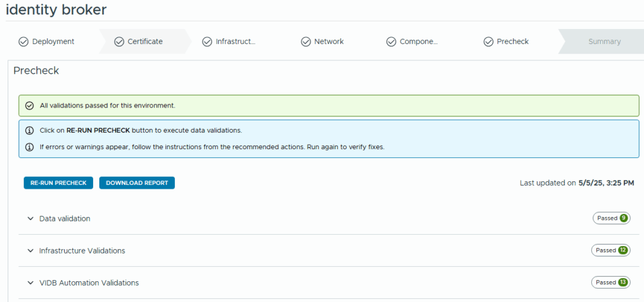Screen dimensions: 644x302
Task: Open the Certificate wizard step
Action: (x=145, y=42)
